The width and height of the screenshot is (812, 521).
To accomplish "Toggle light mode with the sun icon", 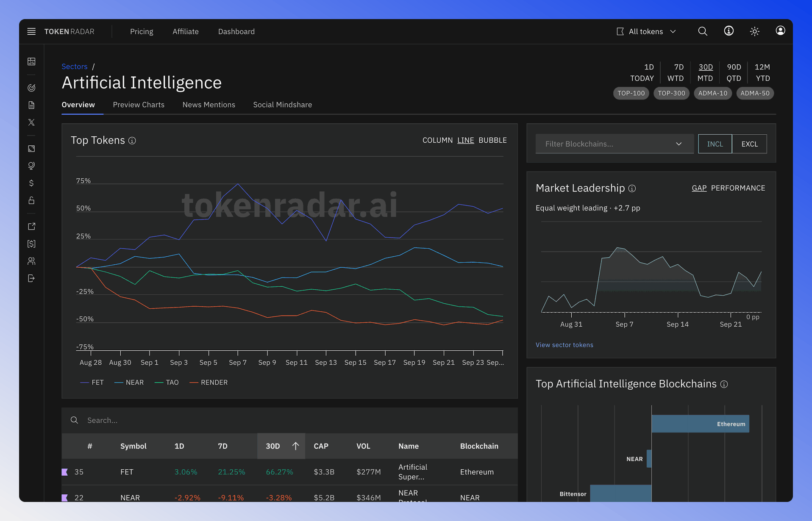I will click(x=754, y=31).
